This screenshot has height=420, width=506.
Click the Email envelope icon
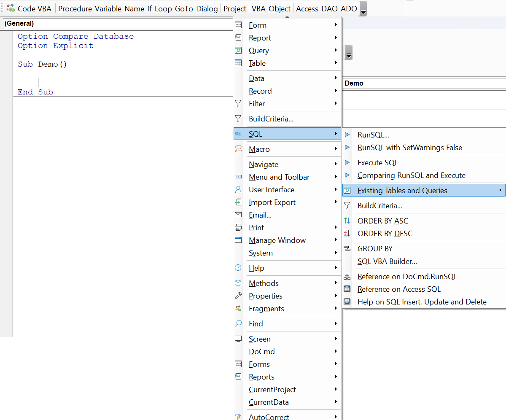(x=238, y=215)
